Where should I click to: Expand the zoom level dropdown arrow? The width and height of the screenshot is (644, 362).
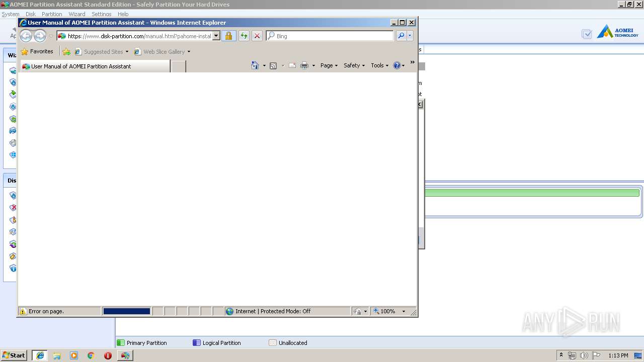pyautogui.click(x=404, y=311)
